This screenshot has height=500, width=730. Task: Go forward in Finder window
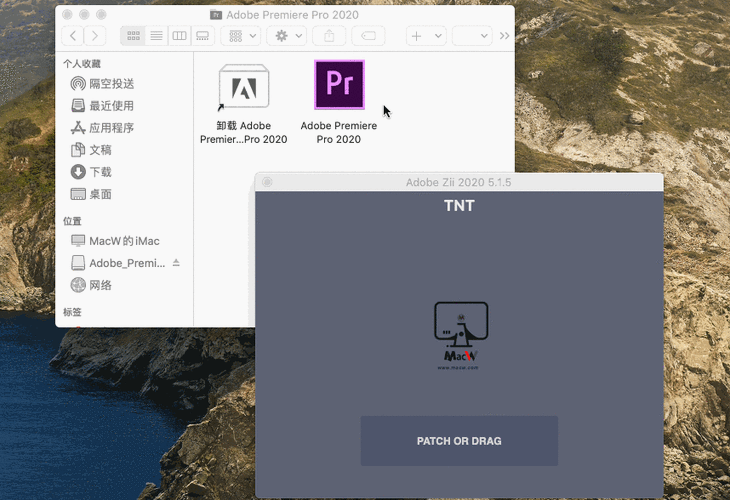point(95,36)
